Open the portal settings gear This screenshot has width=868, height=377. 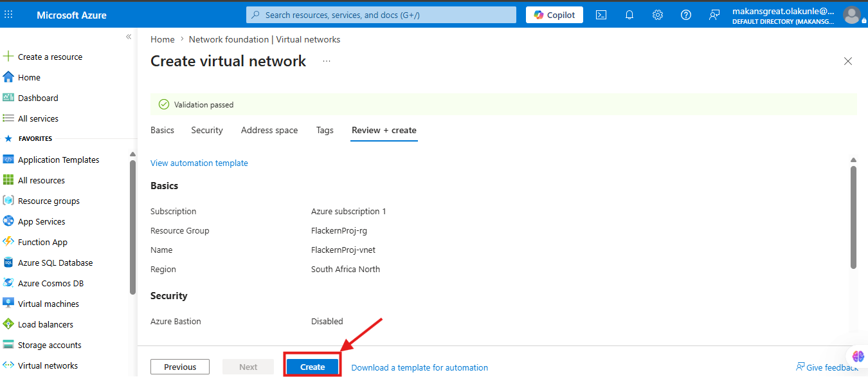click(x=658, y=15)
